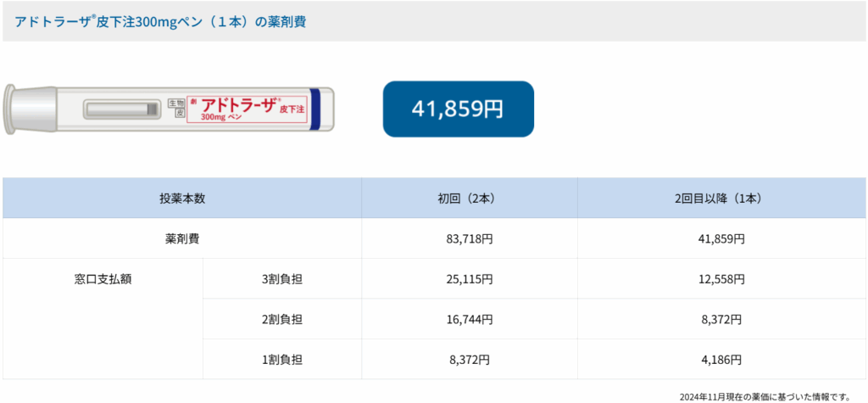The width and height of the screenshot is (868, 403).
Task: Click the 初回（2本） column header
Action: tap(470, 198)
